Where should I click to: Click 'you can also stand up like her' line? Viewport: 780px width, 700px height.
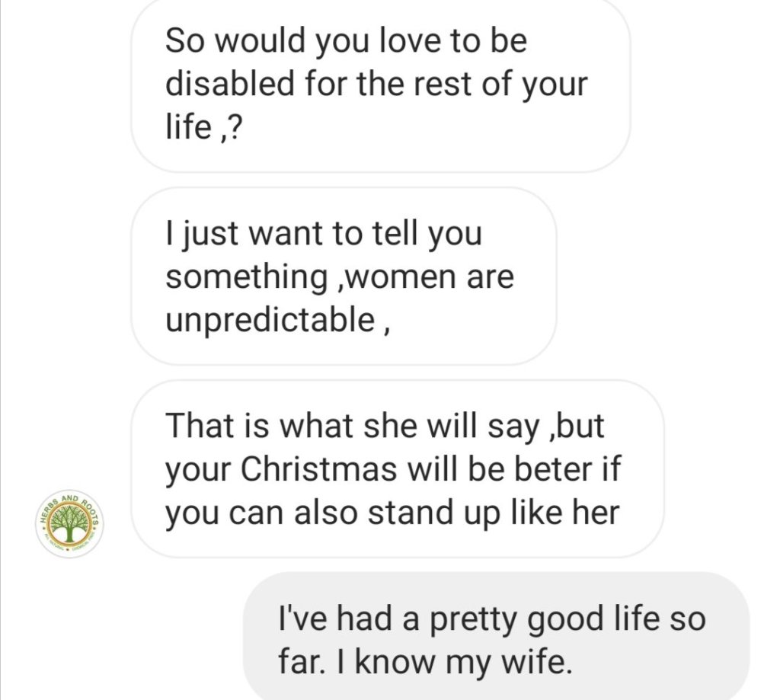pyautogui.click(x=392, y=513)
